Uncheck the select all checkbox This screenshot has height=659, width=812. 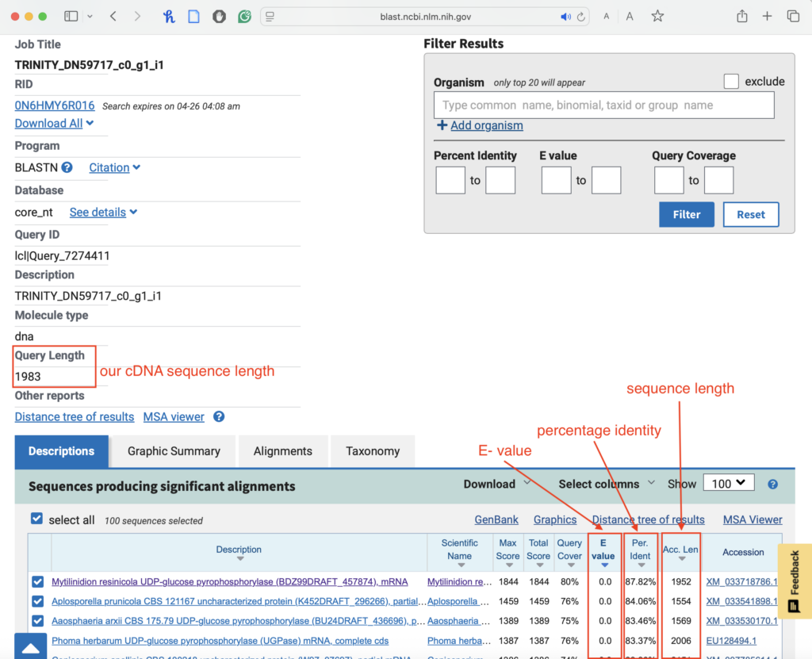tap(36, 519)
